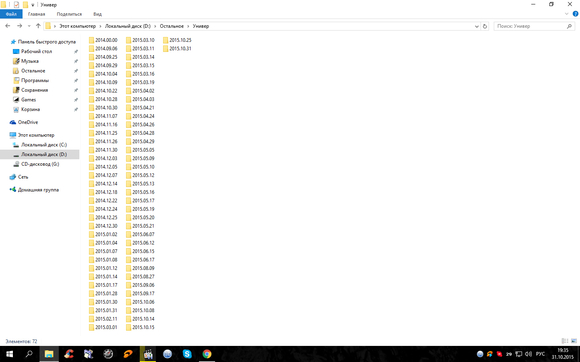Launch Google Chrome from taskbar
Screen dimensions: 580x362
click(x=207, y=354)
